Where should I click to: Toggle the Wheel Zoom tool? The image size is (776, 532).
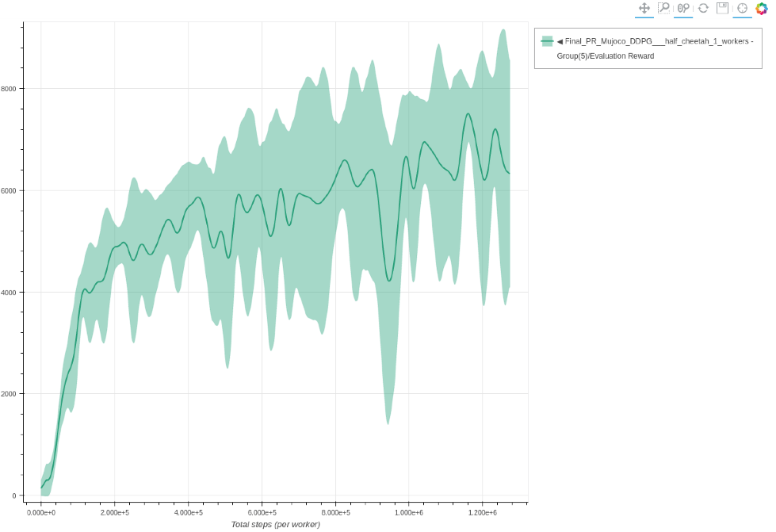click(683, 8)
